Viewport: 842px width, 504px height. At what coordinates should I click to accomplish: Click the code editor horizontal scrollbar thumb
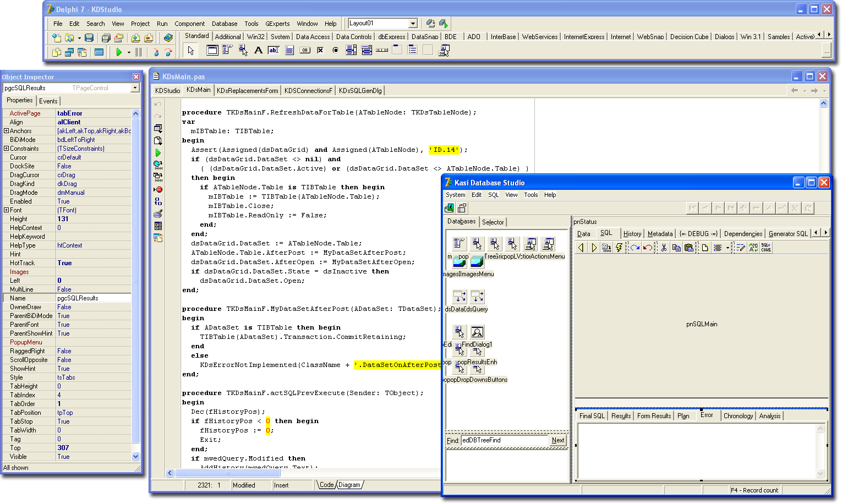227,473
